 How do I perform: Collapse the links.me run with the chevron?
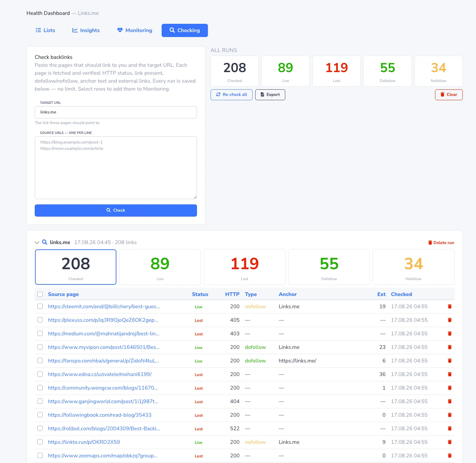coord(37,242)
